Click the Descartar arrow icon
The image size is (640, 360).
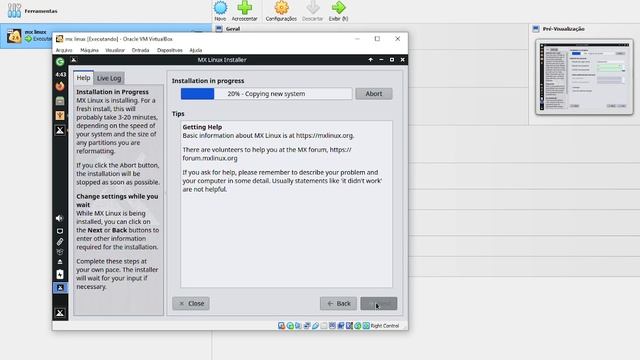coord(313,7)
